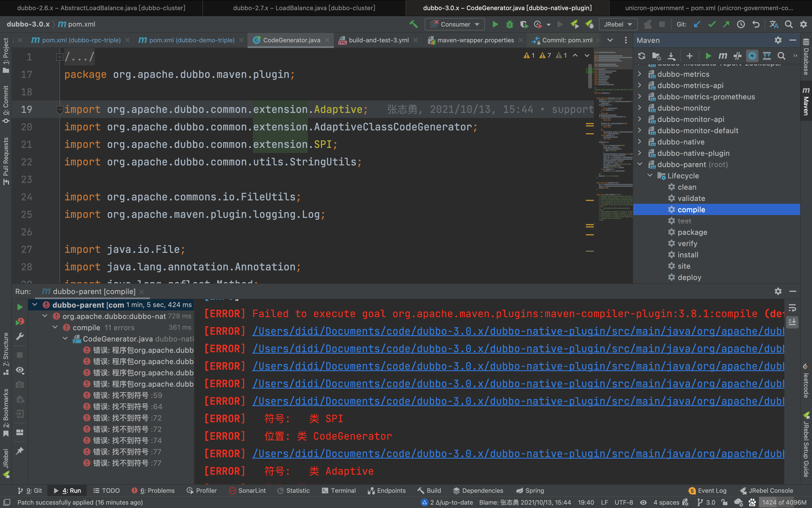The width and height of the screenshot is (812, 508).
Task: Click Git update project blue arrow
Action: pos(697,24)
